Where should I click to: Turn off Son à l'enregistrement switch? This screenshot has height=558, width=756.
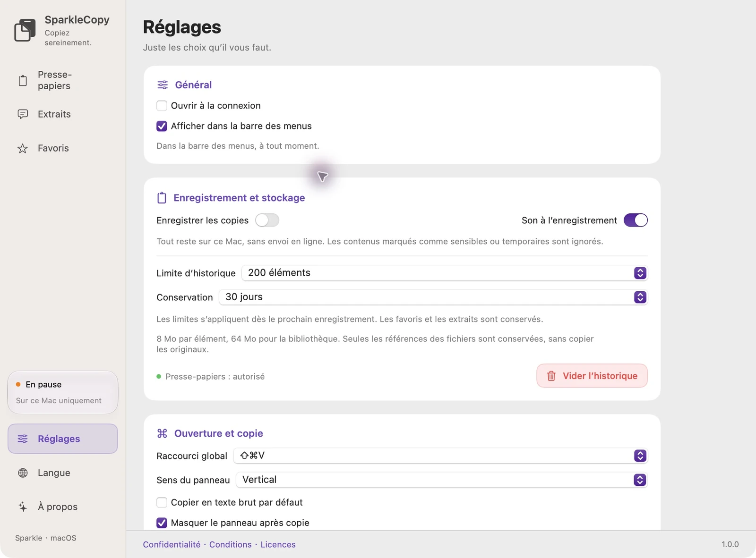point(636,220)
